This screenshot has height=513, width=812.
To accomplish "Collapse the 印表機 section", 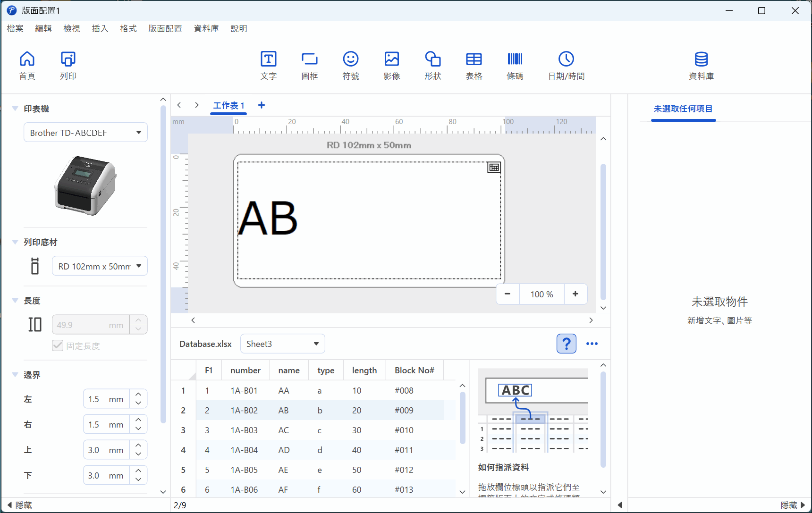I will pos(15,109).
